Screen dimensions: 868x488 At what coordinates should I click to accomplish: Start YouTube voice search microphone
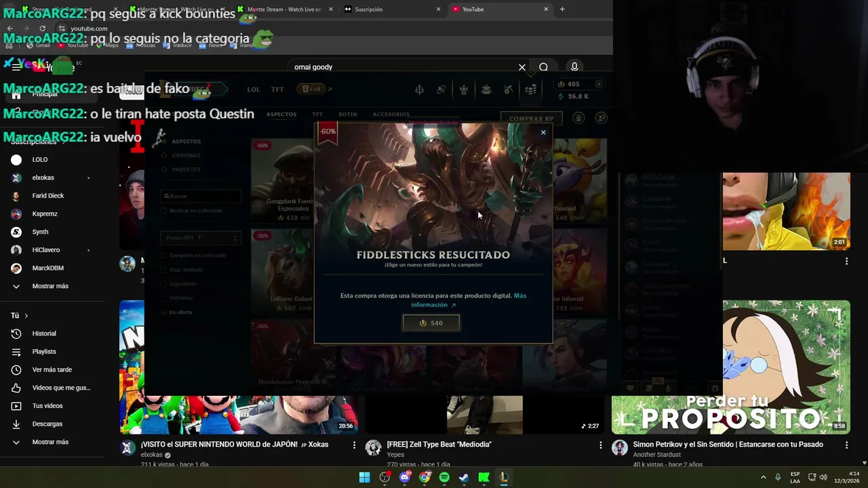[x=574, y=66]
